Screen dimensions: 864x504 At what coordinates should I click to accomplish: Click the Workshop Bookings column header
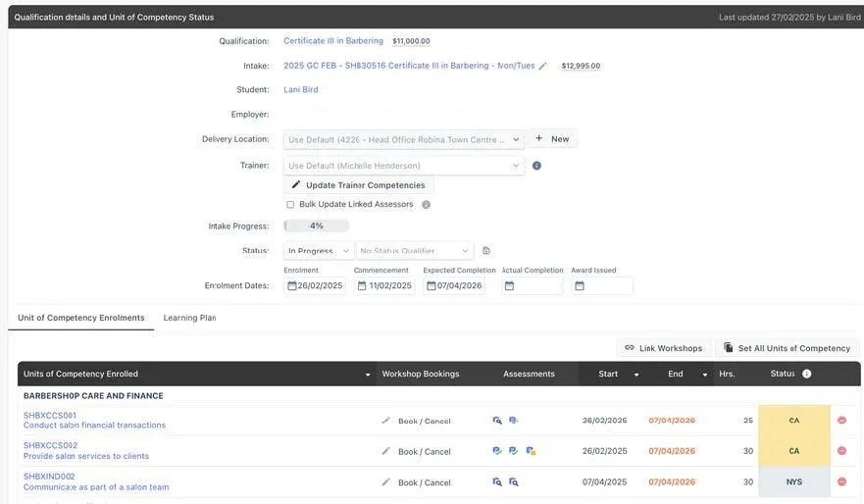[x=421, y=374]
